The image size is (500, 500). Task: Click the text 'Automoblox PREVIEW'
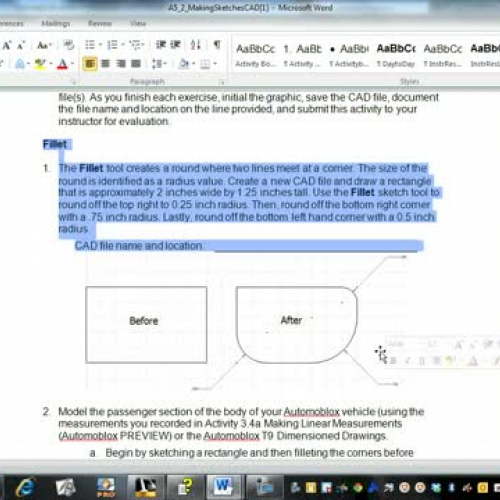tap(114, 436)
